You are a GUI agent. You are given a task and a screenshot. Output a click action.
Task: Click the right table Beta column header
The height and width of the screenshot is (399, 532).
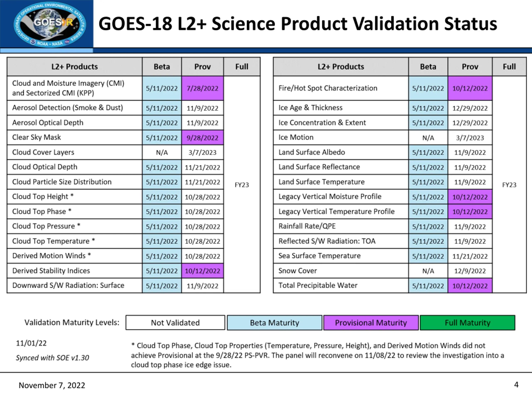[428, 67]
